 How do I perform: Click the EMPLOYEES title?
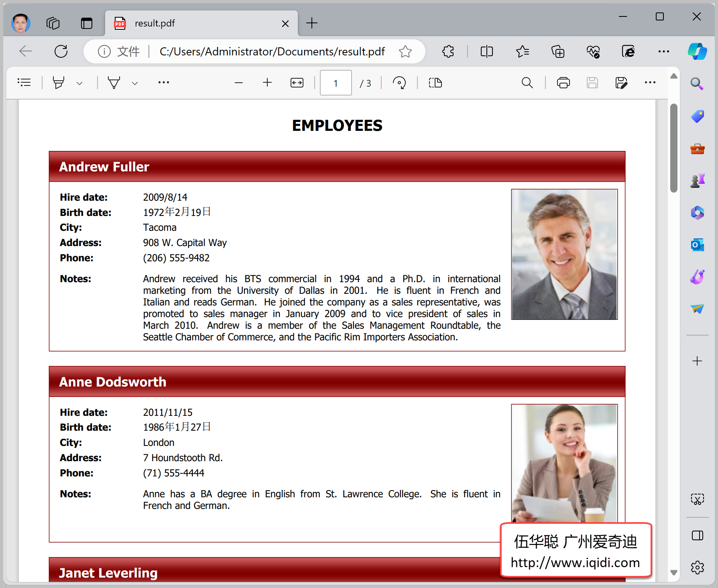(x=337, y=126)
